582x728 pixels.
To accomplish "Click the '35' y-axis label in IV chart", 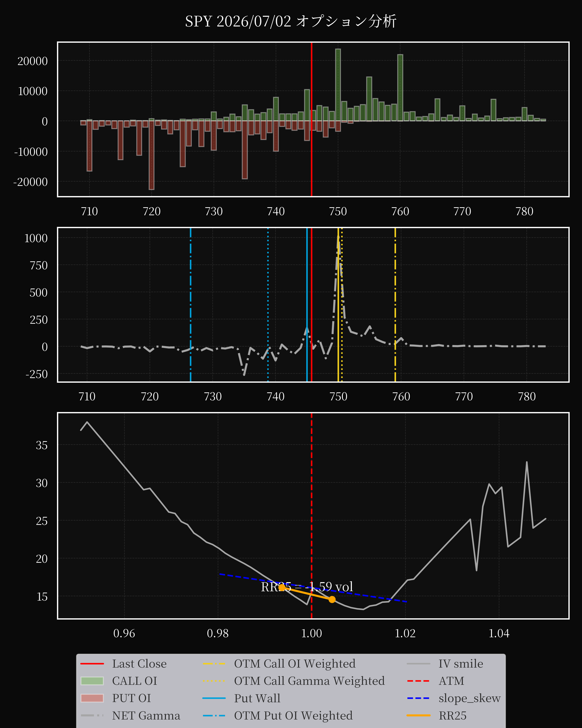I will [42, 445].
